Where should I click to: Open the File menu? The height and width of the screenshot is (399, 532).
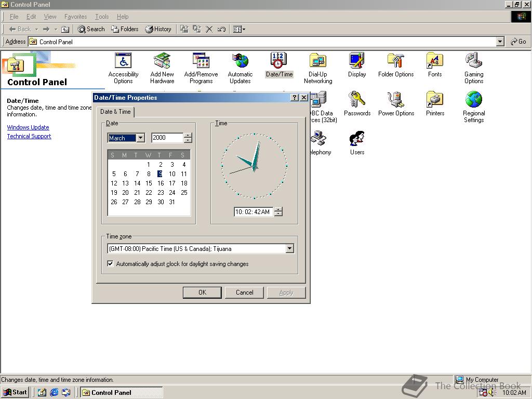tap(14, 17)
